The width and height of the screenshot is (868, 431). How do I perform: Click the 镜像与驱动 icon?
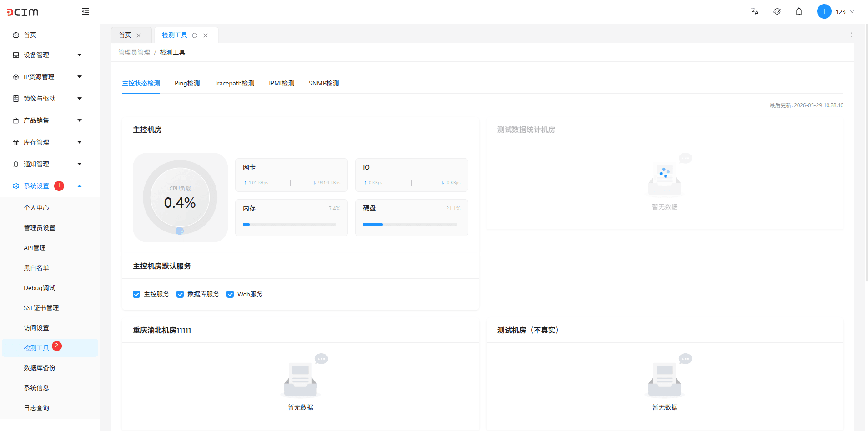tap(16, 99)
